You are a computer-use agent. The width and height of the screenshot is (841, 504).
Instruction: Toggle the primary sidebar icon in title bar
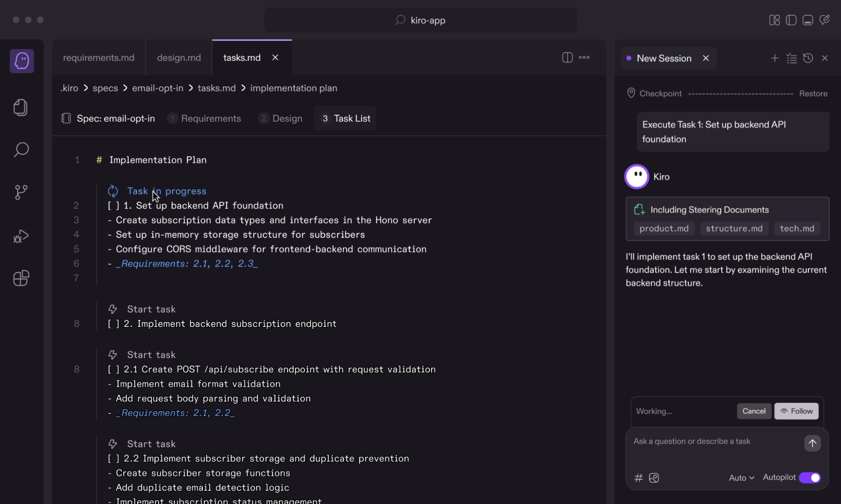[791, 20]
